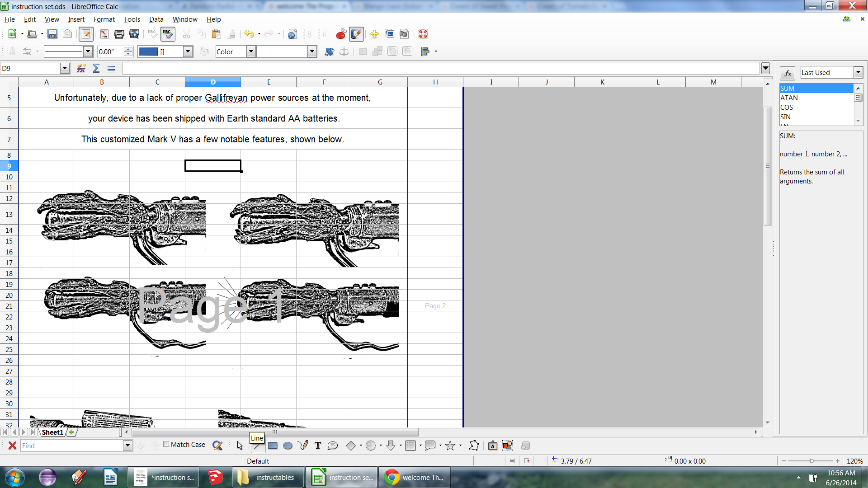Select the Text tool
The height and width of the screenshot is (488, 868).
[x=318, y=446]
